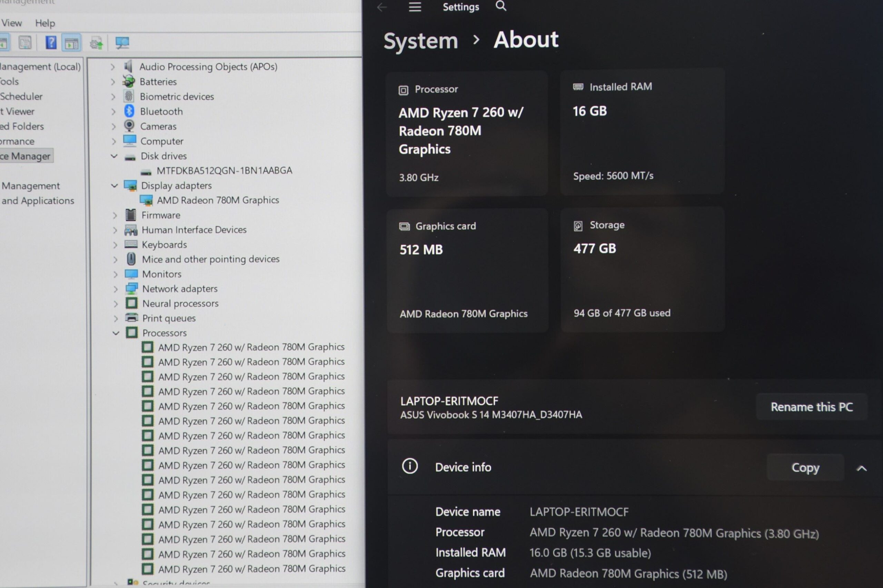This screenshot has height=588, width=883.
Task: Expand the Keyboards node chevron
Action: (x=115, y=245)
